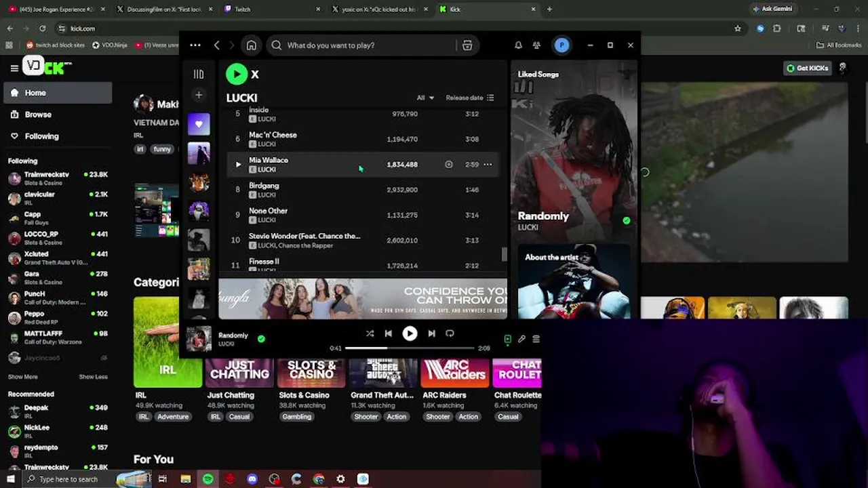868x488 pixels.
Task: Toggle the Now Playing view icon
Action: [x=507, y=339]
